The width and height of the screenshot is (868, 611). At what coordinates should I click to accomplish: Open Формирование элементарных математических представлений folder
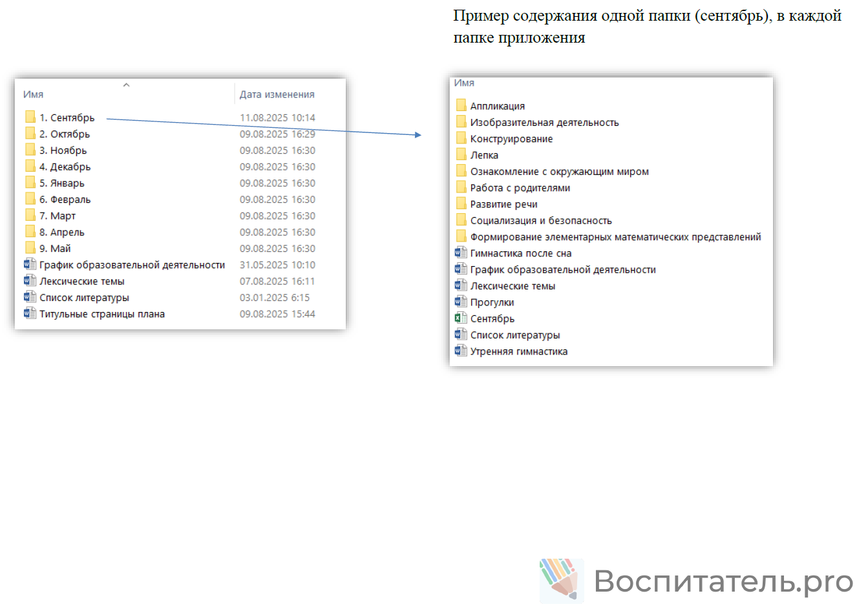pyautogui.click(x=615, y=237)
